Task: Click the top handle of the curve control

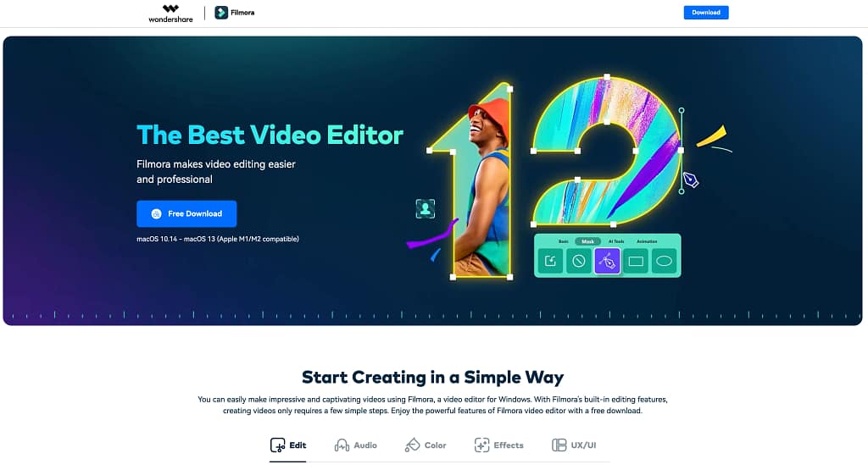Action: [x=681, y=109]
